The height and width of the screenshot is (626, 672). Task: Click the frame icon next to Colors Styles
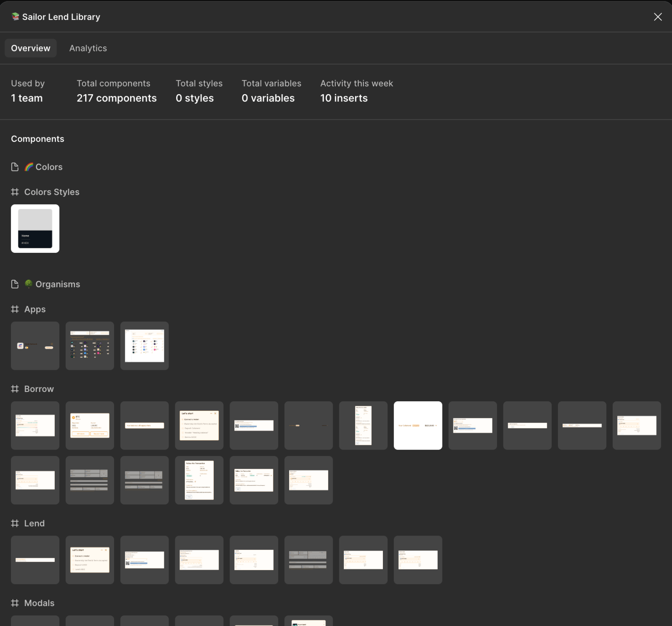click(15, 192)
